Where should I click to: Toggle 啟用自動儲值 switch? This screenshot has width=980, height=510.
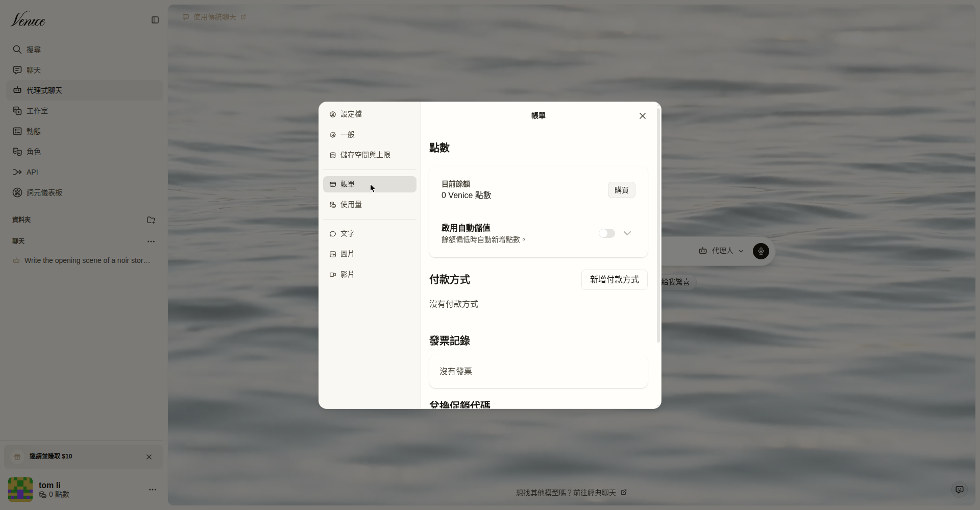click(x=607, y=233)
